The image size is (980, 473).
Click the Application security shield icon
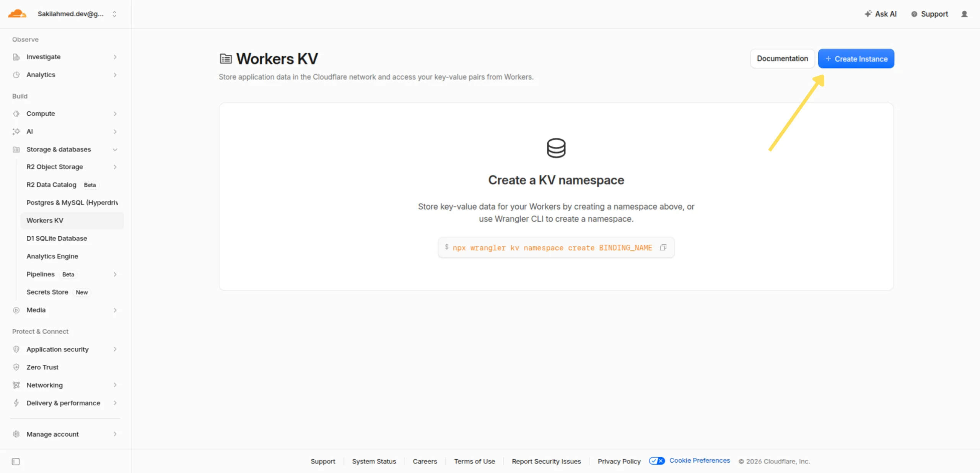click(16, 349)
